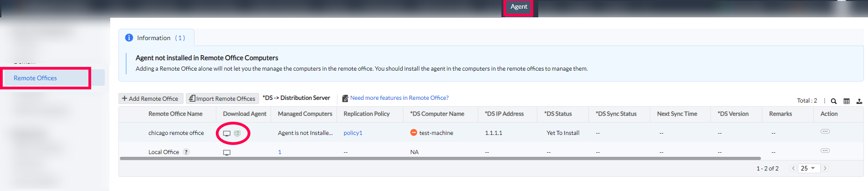Select Remote Offices in the sidebar
Screen dimensions: 868x191
tap(36, 78)
